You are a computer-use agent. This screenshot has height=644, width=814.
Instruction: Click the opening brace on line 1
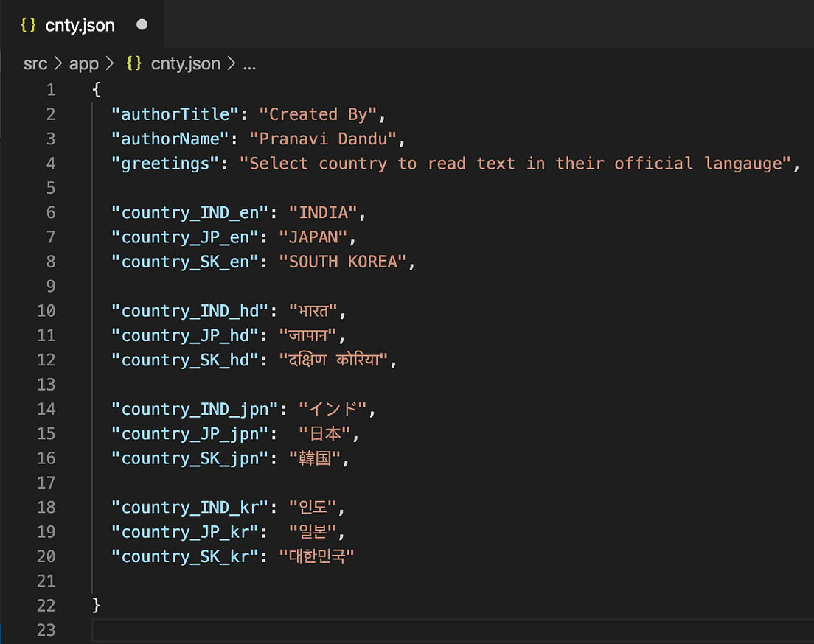96,89
